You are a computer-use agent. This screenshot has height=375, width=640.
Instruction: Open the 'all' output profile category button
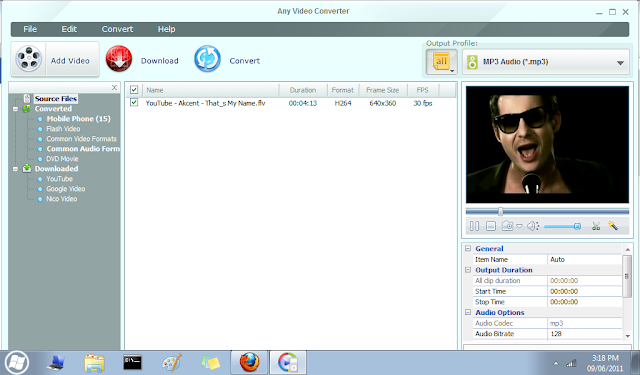point(442,62)
